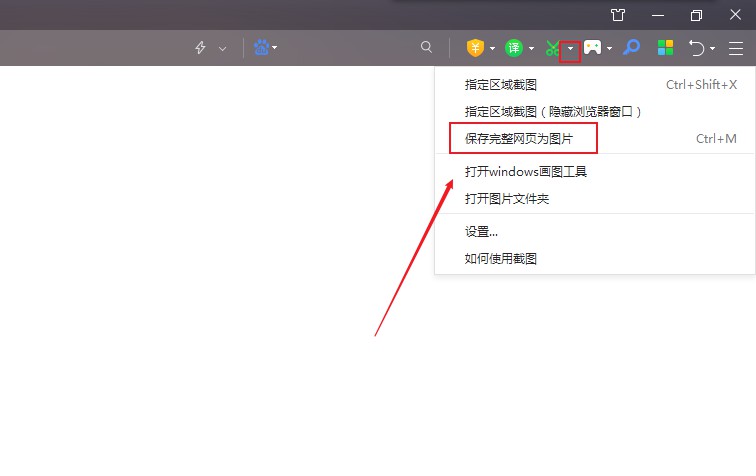Open the Baidu search engine dropdown arrow

(274, 48)
